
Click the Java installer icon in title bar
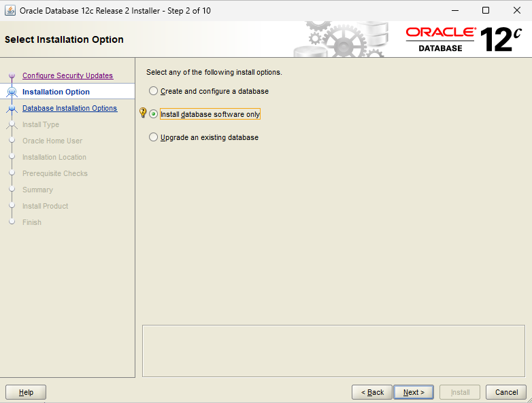point(10,10)
